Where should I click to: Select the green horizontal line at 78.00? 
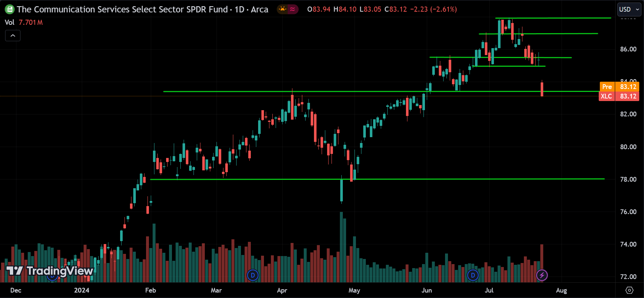click(x=377, y=179)
